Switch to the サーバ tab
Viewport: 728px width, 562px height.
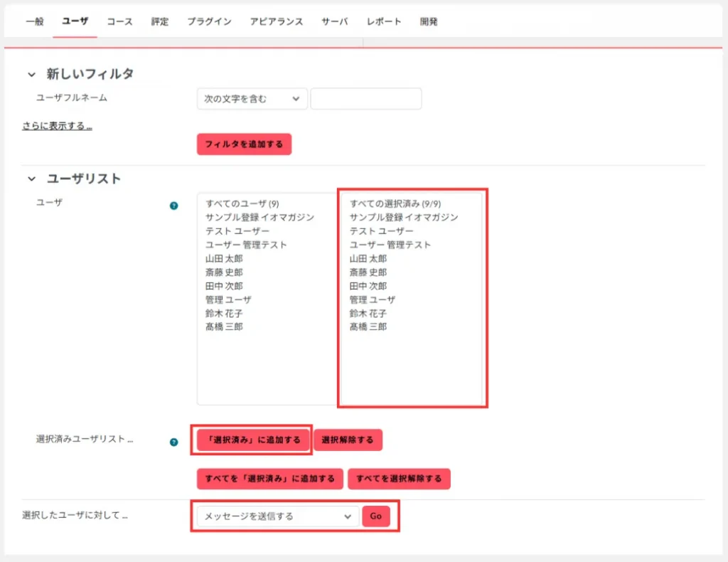coord(335,21)
